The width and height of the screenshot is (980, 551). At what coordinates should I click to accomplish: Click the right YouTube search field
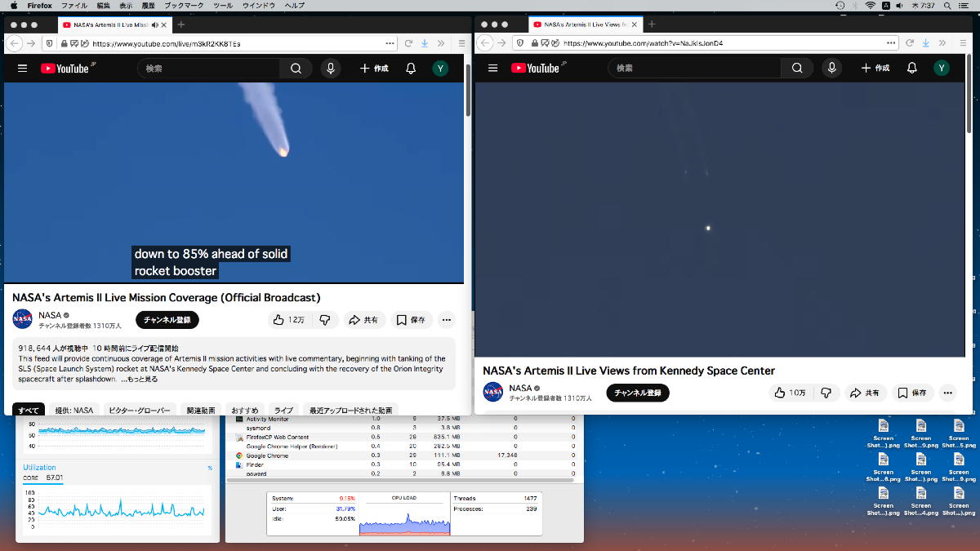[x=695, y=69]
